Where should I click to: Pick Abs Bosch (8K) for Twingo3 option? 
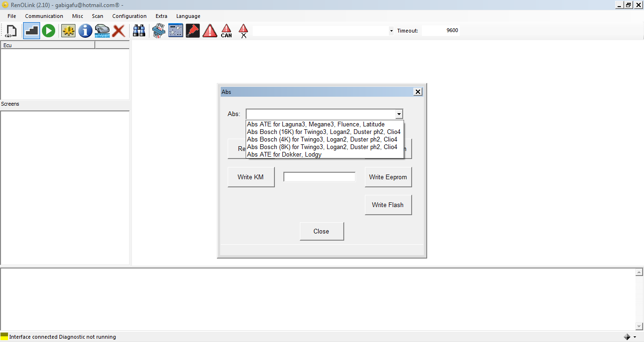click(325, 147)
